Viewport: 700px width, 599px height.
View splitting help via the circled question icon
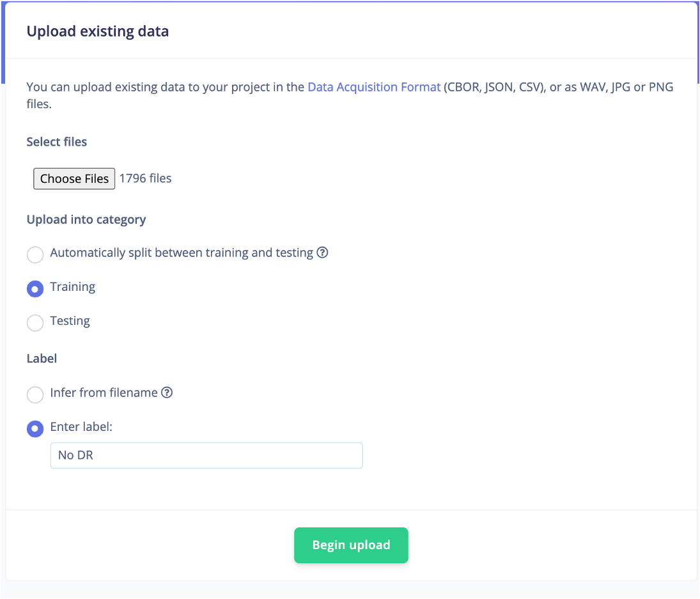(x=323, y=253)
